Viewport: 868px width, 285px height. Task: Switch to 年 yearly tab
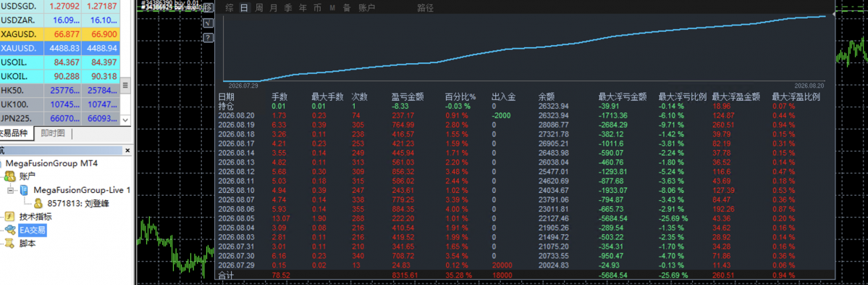[303, 8]
